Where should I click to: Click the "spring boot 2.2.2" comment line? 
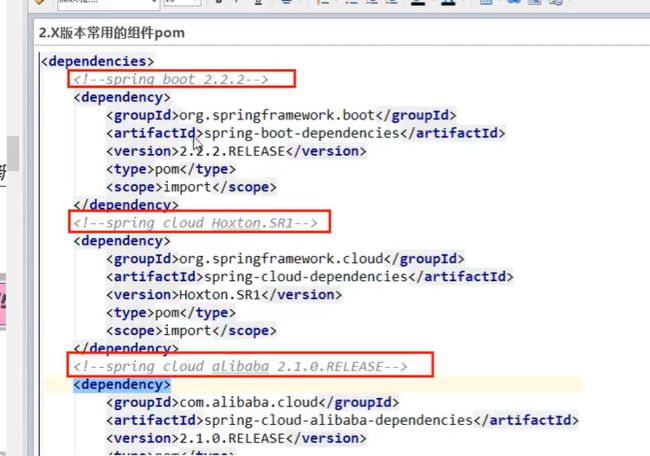coord(171,79)
